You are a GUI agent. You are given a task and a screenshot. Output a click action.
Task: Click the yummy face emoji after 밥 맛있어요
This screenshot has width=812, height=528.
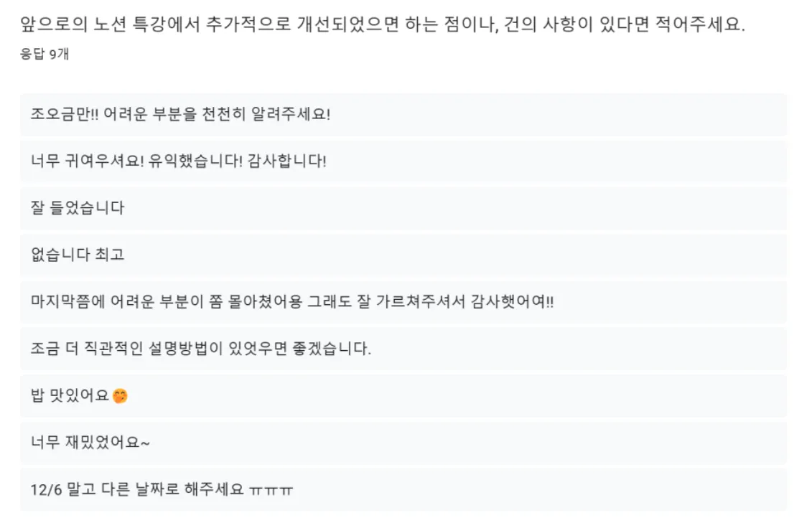120,396
